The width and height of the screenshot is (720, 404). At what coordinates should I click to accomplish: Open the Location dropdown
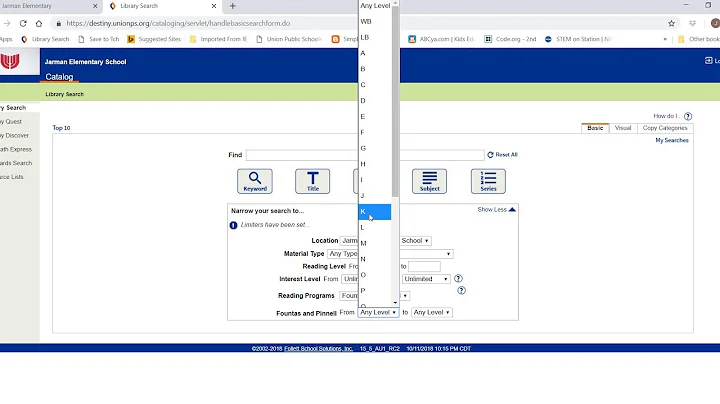click(x=385, y=241)
